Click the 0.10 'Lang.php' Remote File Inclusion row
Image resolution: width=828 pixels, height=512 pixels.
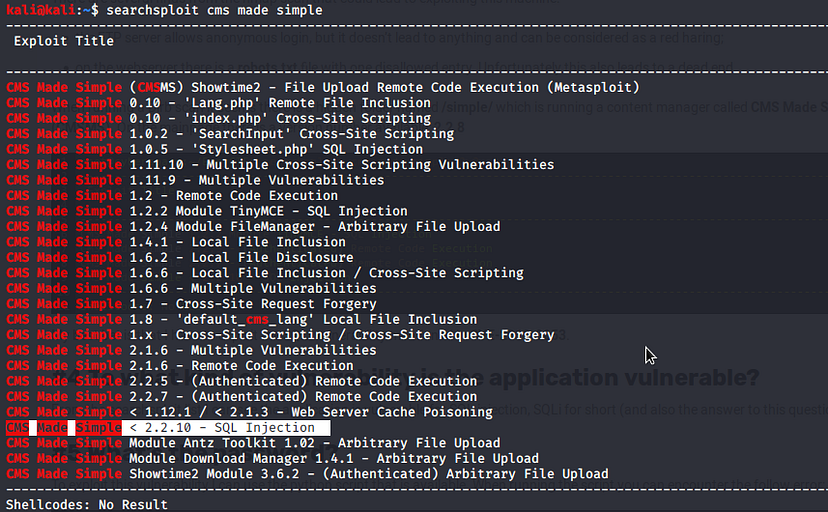219,103
